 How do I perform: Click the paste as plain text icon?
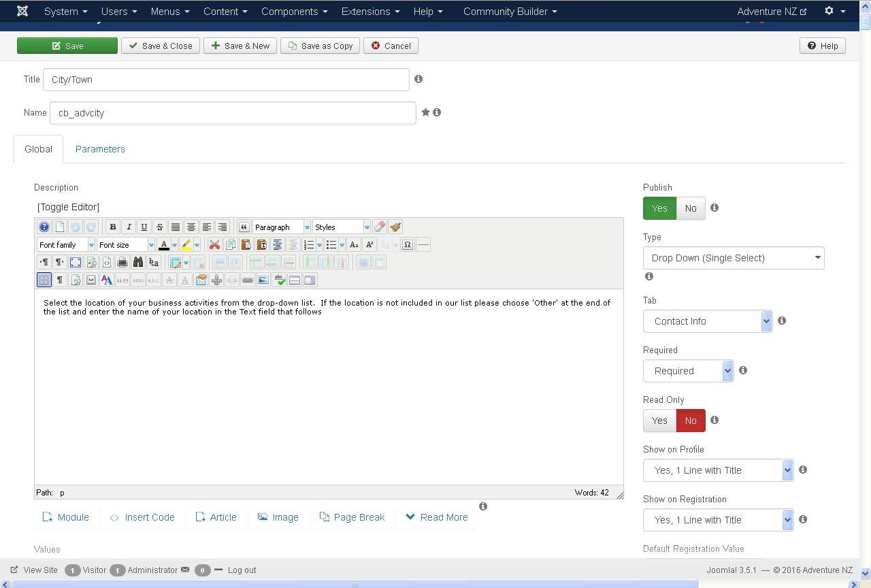261,244
